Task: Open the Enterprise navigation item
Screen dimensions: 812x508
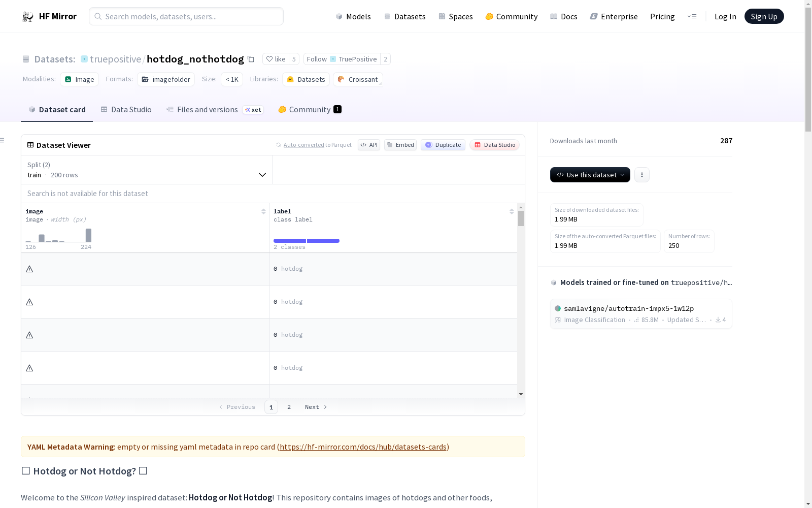Action: tap(614, 16)
